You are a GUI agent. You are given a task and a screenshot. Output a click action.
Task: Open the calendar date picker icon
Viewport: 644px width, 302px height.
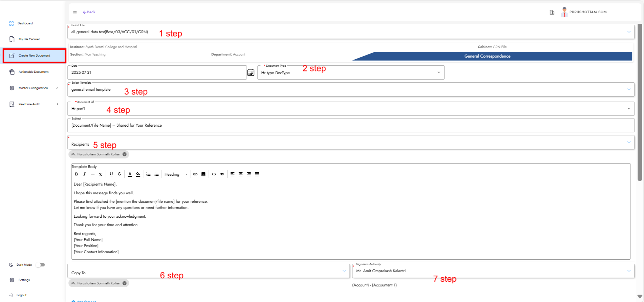[x=251, y=72]
